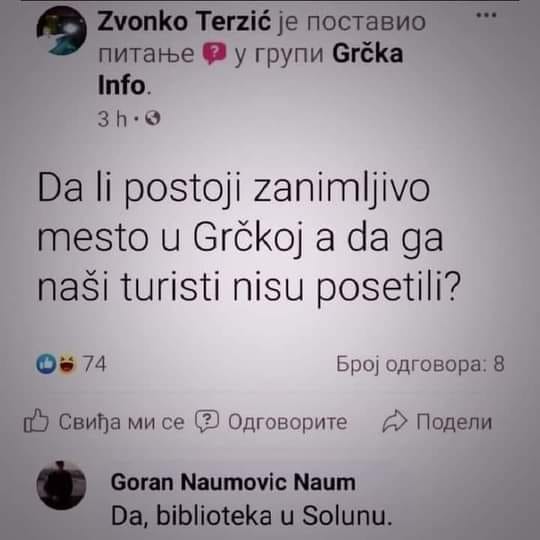Click the question bubble Одговорите icon

(x=207, y=421)
